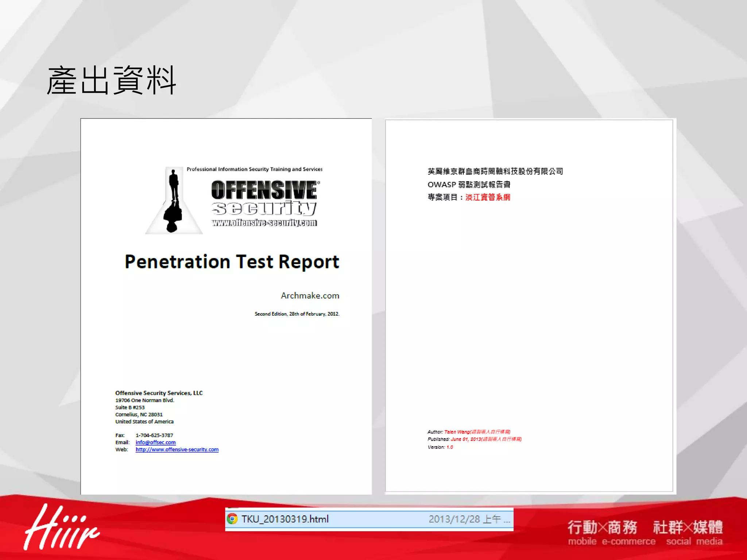Click the Offensive Security Services, LLC address heading

159,393
